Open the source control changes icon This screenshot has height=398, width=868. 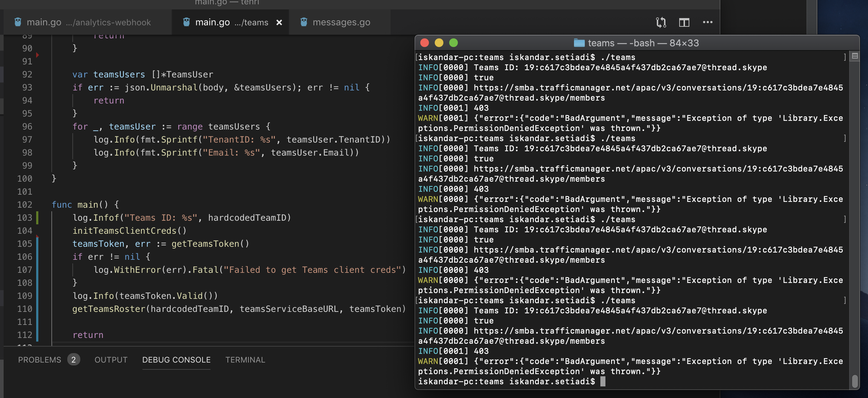661,22
